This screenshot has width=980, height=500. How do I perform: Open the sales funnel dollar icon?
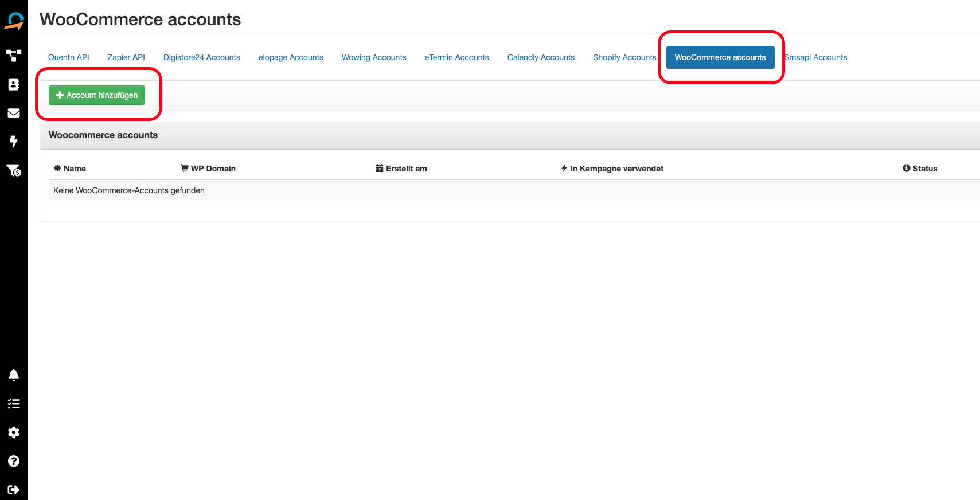pyautogui.click(x=14, y=170)
